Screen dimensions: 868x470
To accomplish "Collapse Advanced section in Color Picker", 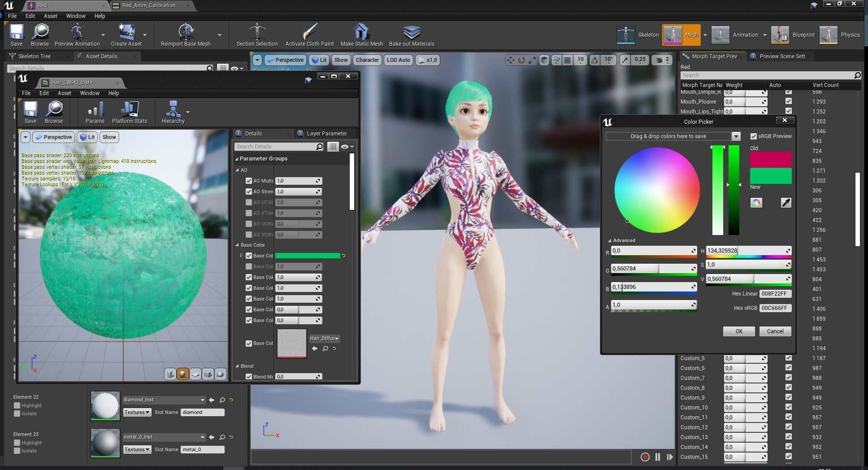I will (x=610, y=241).
